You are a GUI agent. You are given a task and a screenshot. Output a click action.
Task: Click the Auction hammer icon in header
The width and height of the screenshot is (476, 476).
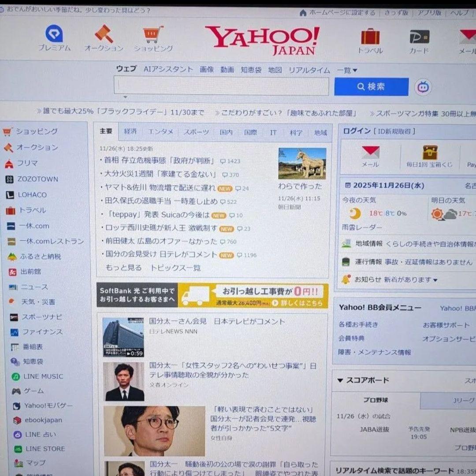click(x=104, y=34)
